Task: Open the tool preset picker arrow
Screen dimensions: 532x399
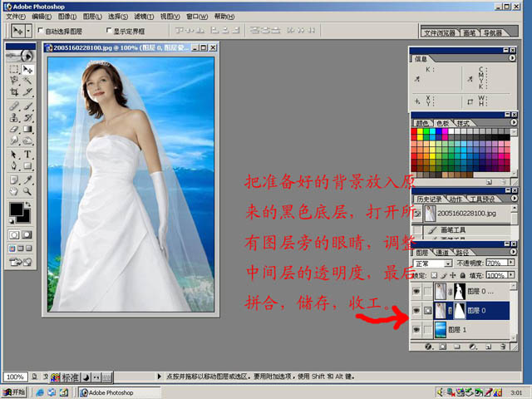Action: (x=28, y=31)
